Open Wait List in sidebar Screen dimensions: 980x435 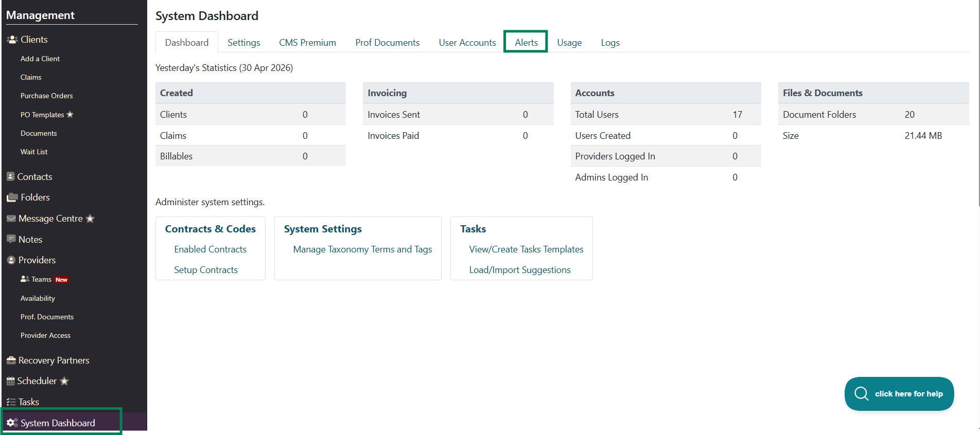34,152
